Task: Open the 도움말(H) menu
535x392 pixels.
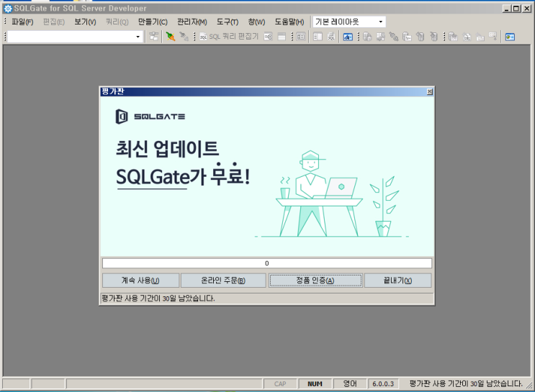Action: tap(289, 22)
